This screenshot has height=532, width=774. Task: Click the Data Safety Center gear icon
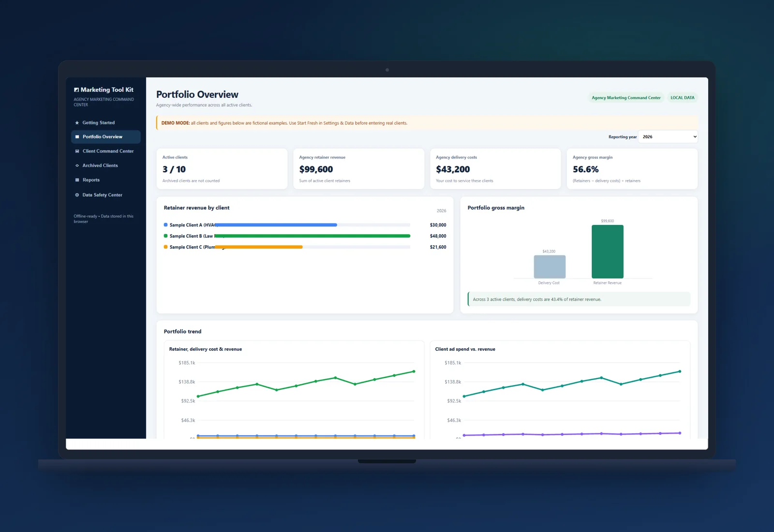pos(77,195)
